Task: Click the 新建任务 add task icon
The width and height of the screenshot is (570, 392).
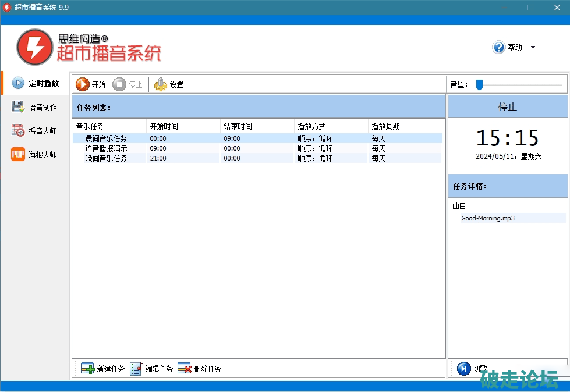Action: click(x=87, y=369)
